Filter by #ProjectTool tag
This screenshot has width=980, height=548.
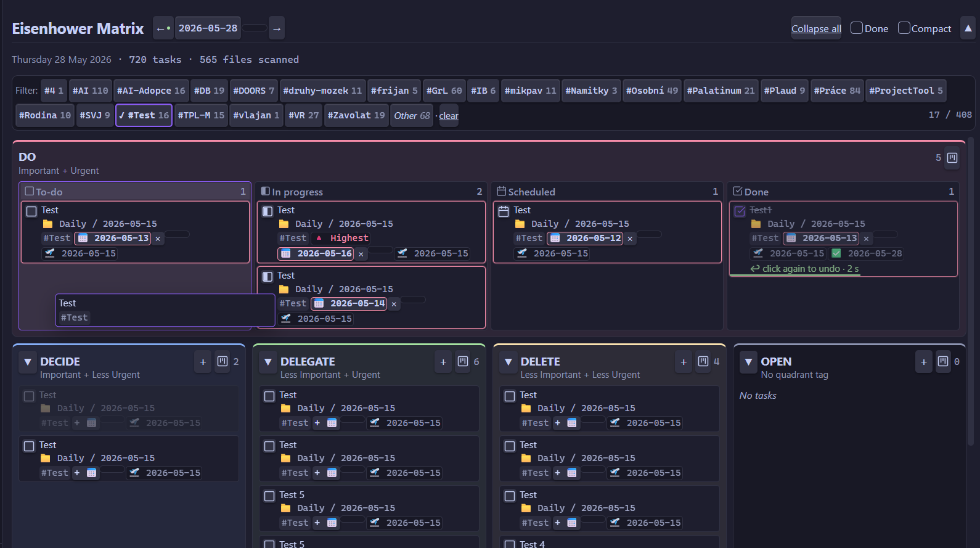[x=906, y=91]
